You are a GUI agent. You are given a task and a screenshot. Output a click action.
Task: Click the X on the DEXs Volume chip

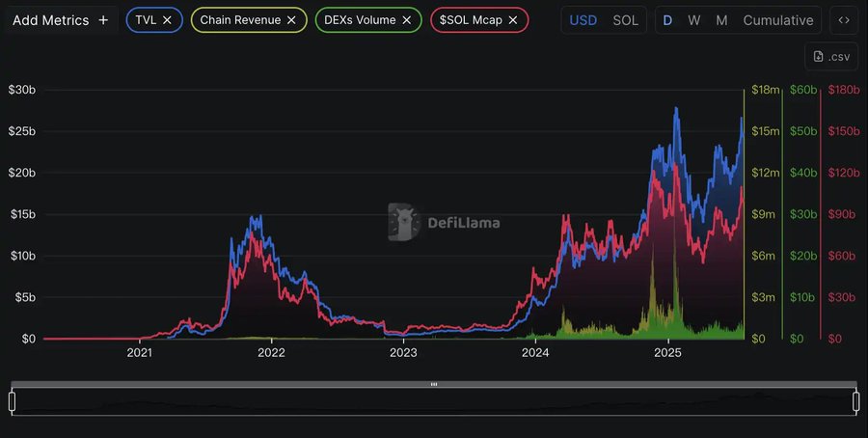point(406,20)
